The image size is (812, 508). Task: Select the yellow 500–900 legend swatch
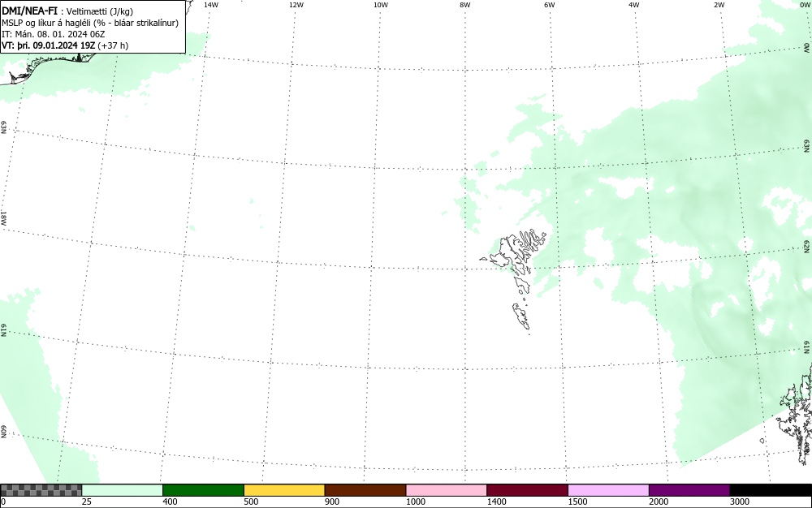[x=284, y=490]
